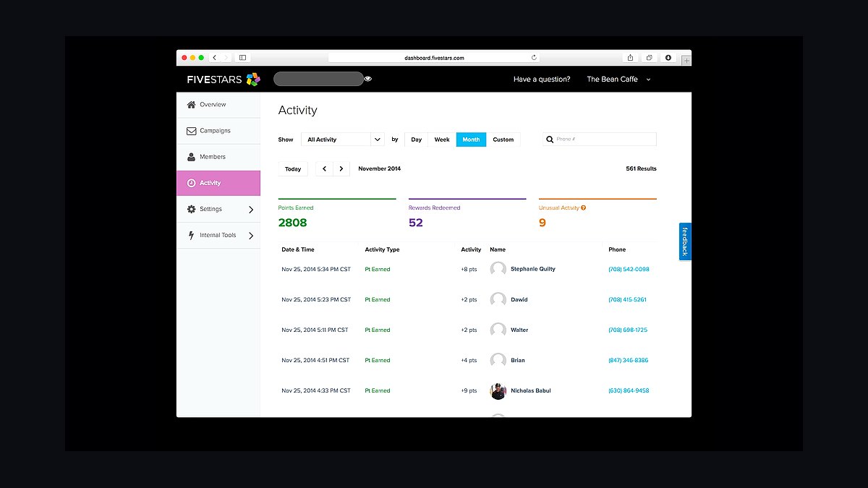Open phone number (708) 542-0098
Viewport: 868px width, 488px height.
point(629,270)
